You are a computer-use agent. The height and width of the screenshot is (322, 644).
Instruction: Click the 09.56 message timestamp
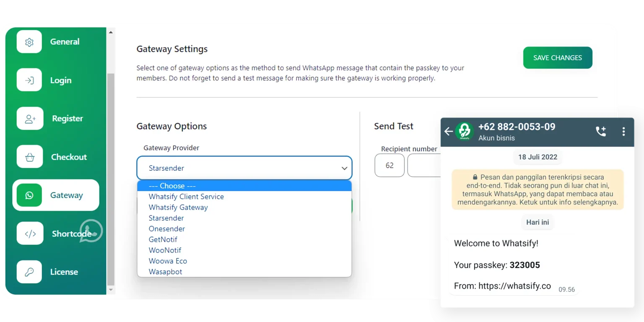566,289
